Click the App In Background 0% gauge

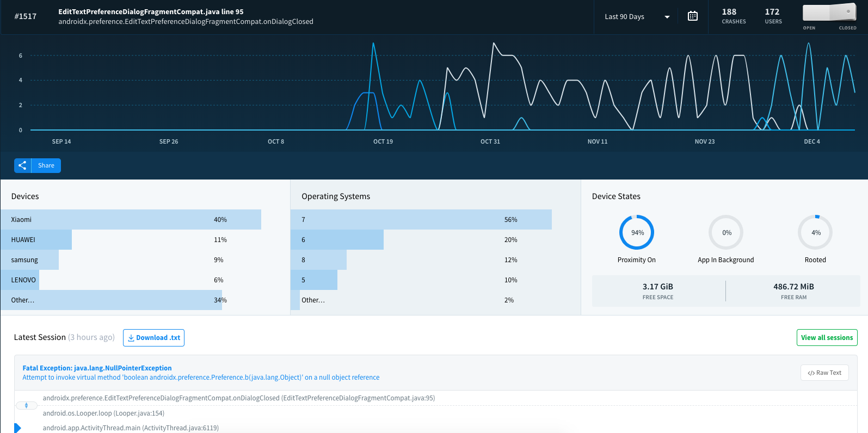725,233
